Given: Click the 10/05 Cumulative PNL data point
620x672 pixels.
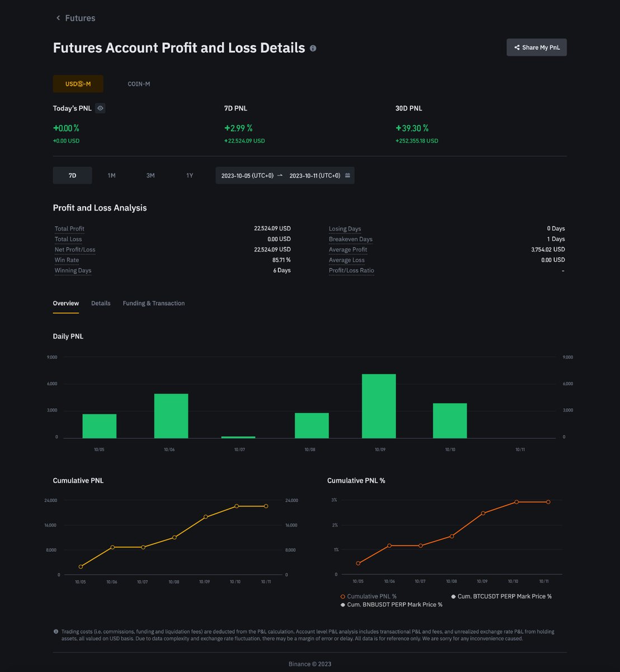Looking at the screenshot, I should (81, 567).
